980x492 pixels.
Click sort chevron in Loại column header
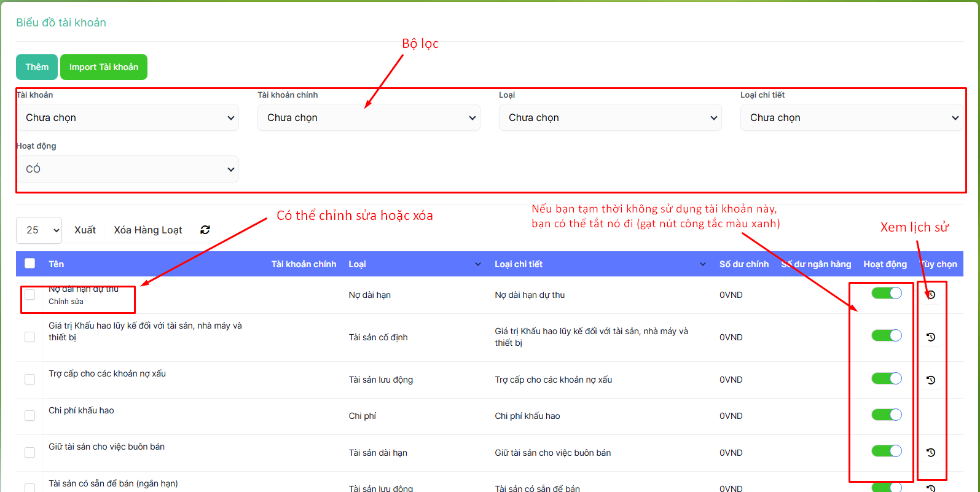[x=478, y=264]
